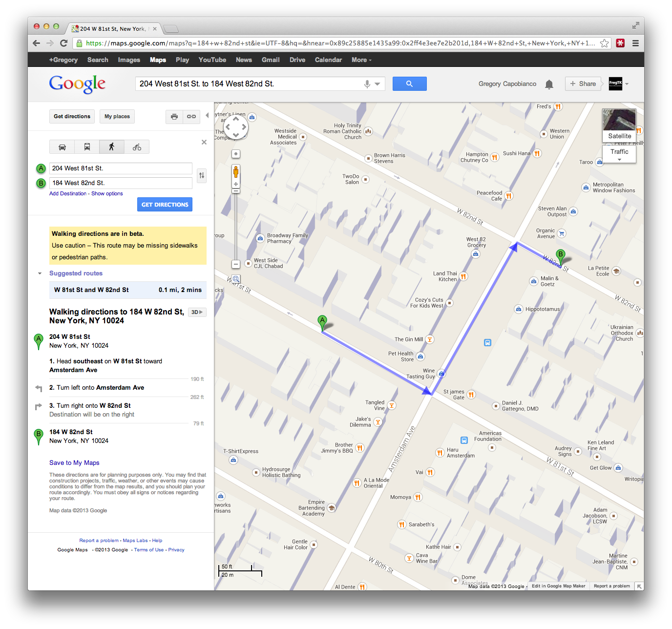The height and width of the screenshot is (629, 672).
Task: Open the account profile dropdown arrow
Action: tap(627, 84)
